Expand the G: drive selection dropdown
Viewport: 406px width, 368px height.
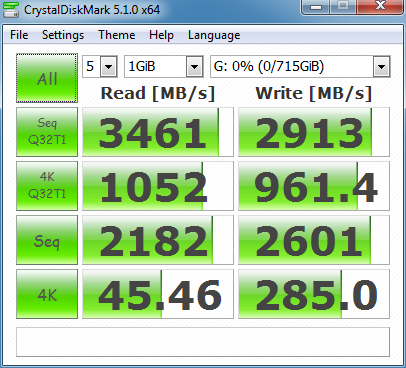tap(381, 67)
